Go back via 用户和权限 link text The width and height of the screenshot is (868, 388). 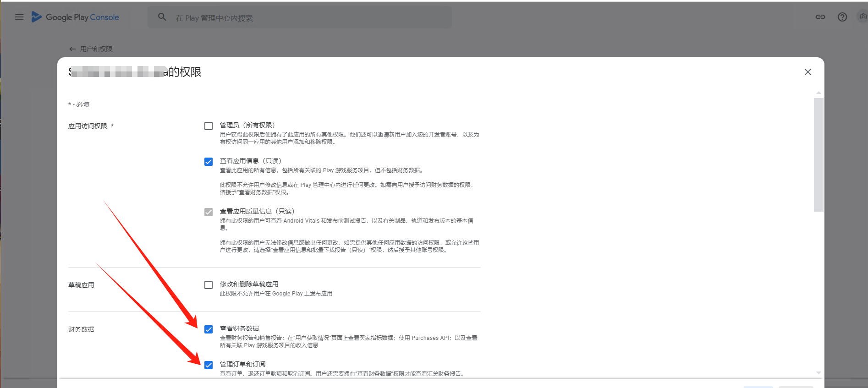coord(96,49)
